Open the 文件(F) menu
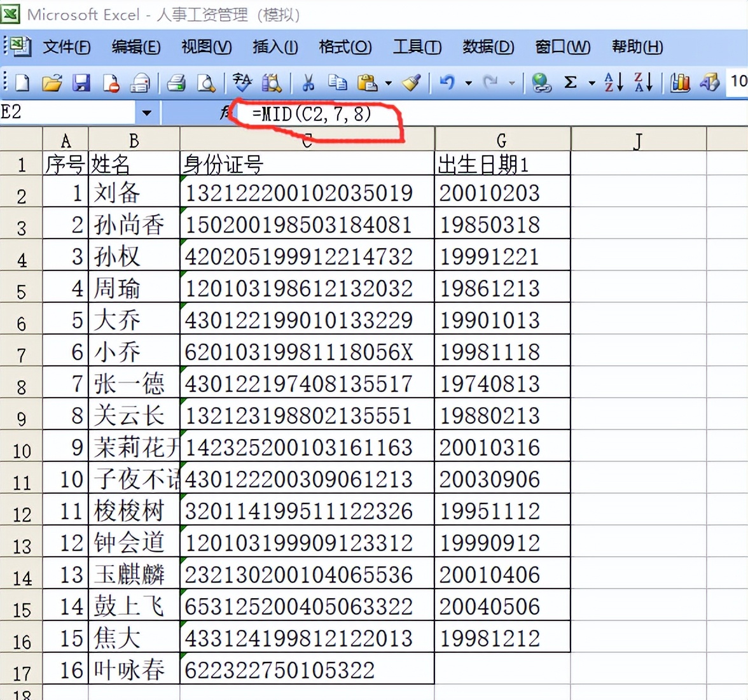This screenshot has height=700, width=748. [66, 47]
